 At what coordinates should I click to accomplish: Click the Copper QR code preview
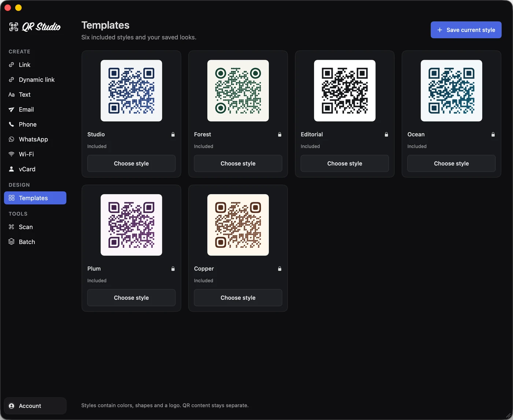pyautogui.click(x=238, y=225)
